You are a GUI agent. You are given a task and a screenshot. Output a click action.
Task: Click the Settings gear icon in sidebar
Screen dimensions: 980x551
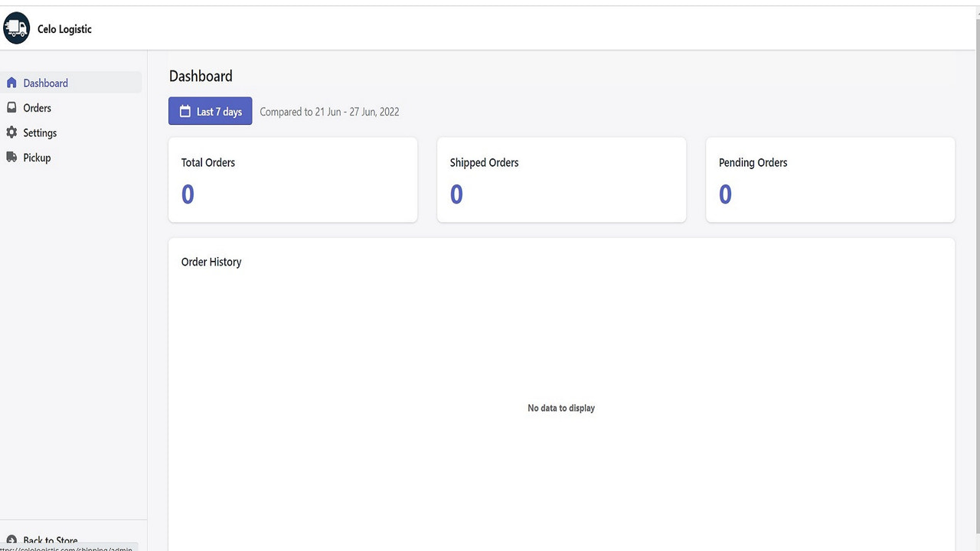11,132
